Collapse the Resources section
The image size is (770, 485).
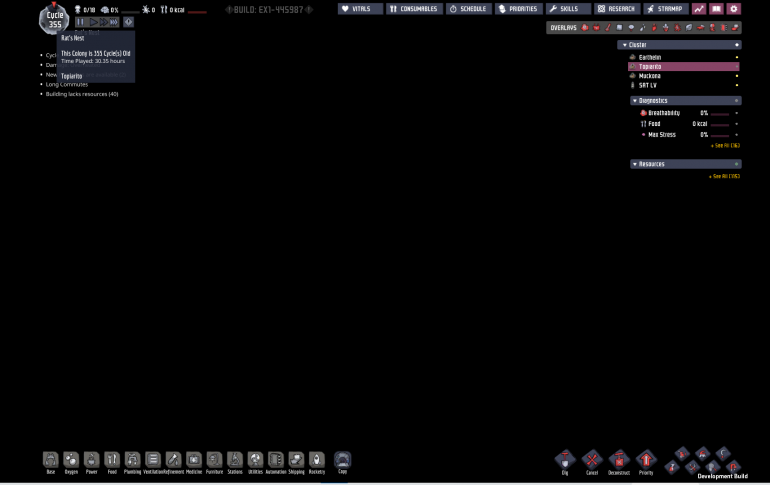(686, 164)
